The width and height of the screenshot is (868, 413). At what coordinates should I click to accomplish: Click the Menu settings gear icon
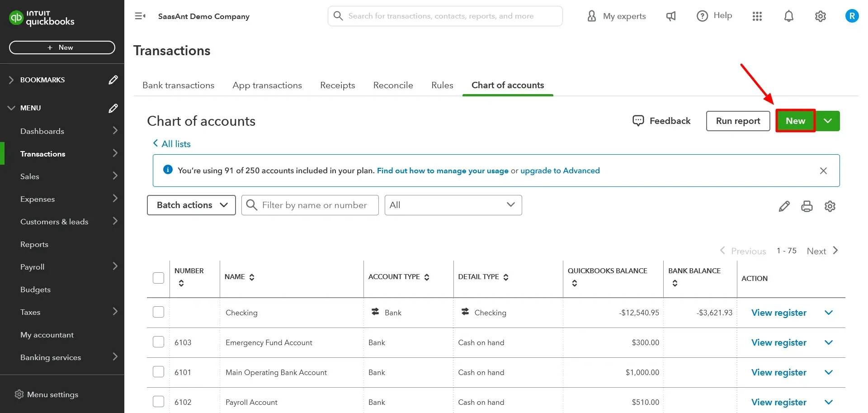click(19, 394)
